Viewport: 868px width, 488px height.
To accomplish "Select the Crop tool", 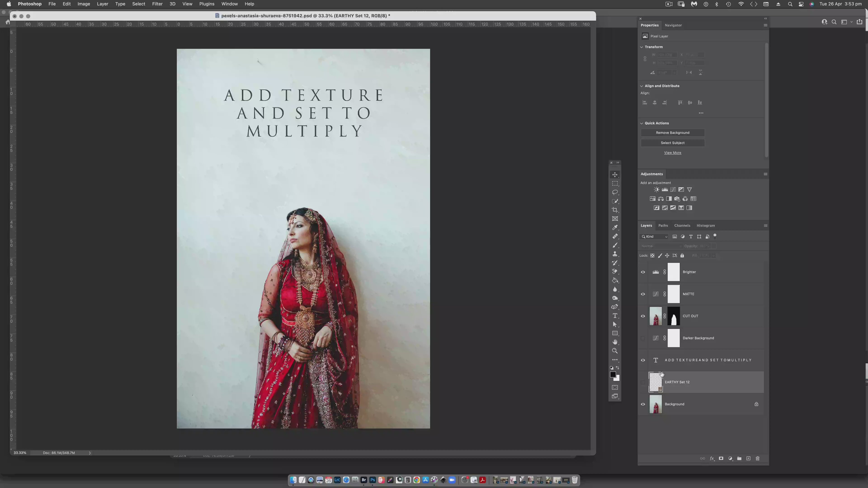I will [615, 210].
